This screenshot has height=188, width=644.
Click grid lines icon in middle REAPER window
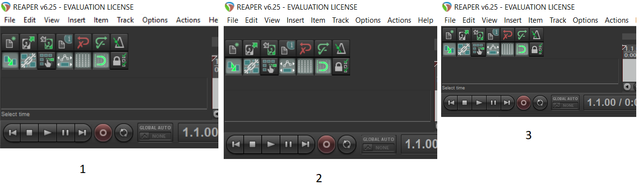[306, 66]
